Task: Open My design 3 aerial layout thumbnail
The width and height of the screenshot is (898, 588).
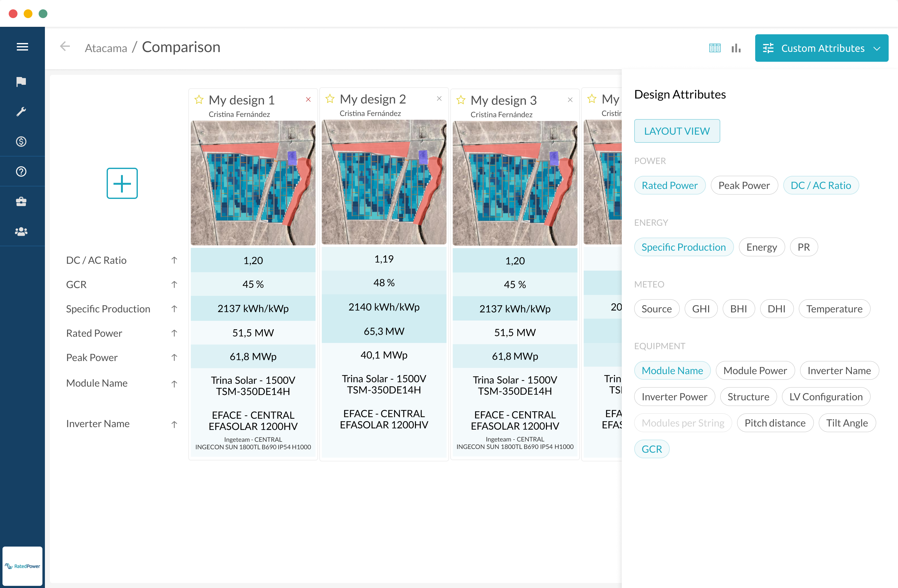Action: pyautogui.click(x=515, y=183)
